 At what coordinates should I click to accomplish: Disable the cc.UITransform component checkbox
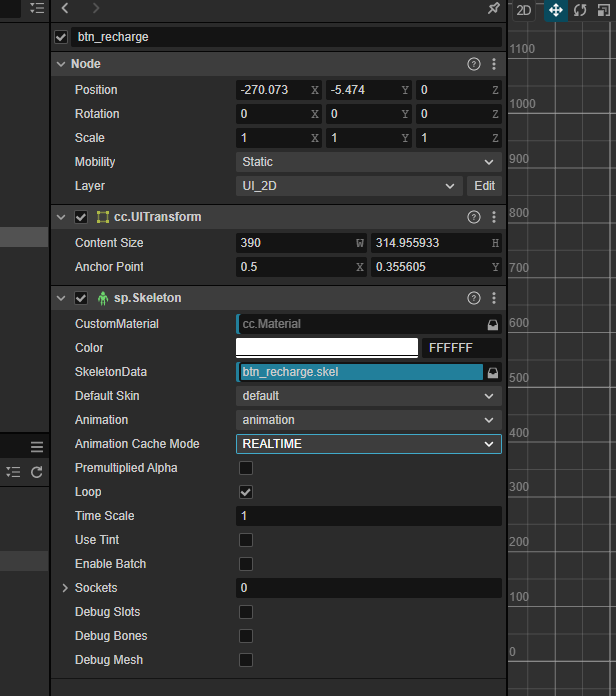[x=81, y=217]
